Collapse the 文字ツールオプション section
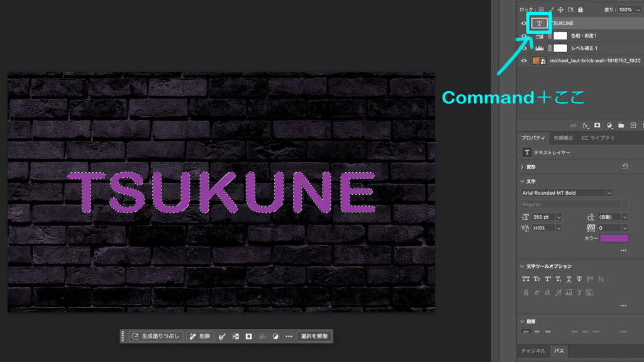 [x=523, y=266]
